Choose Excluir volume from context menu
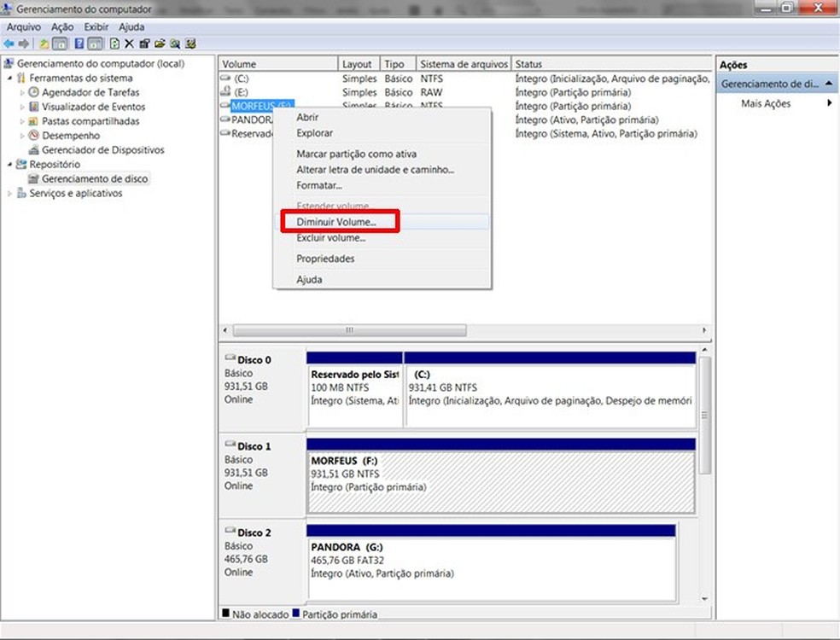 pyautogui.click(x=382, y=238)
